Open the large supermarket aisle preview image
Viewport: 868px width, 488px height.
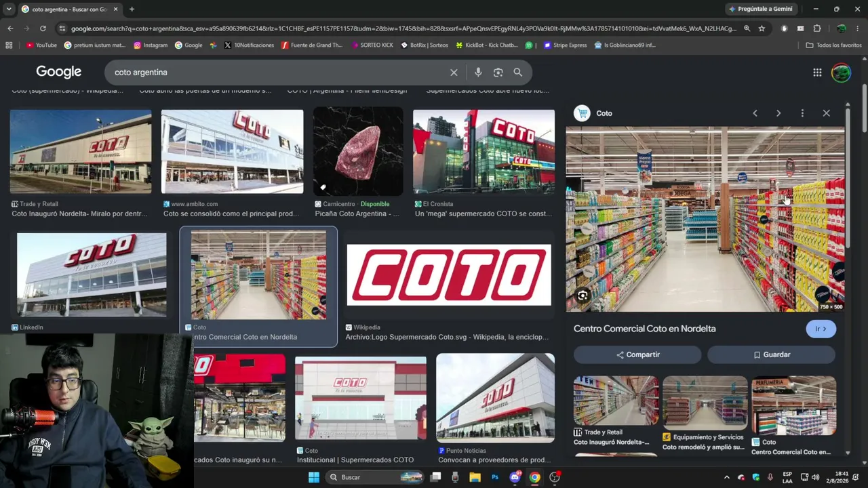[705, 220]
